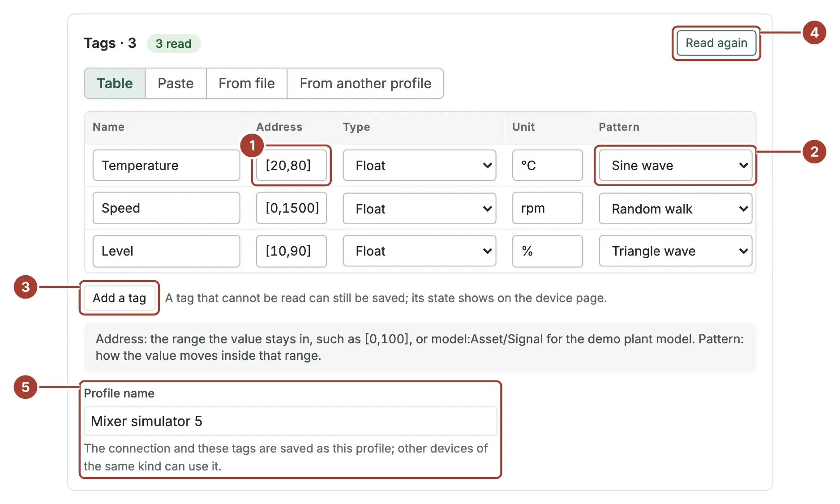This screenshot has height=504, width=840.
Task: Open the Sine wave pattern dropdown
Action: coord(675,165)
